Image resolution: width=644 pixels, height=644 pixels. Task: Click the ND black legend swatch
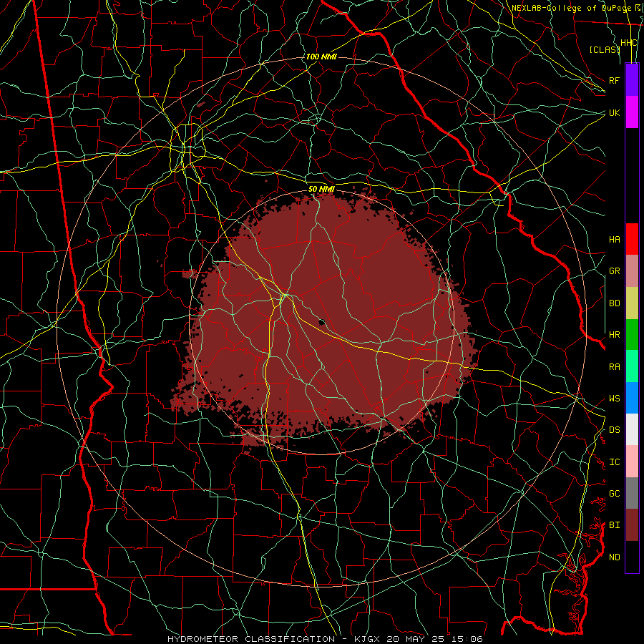(632, 557)
